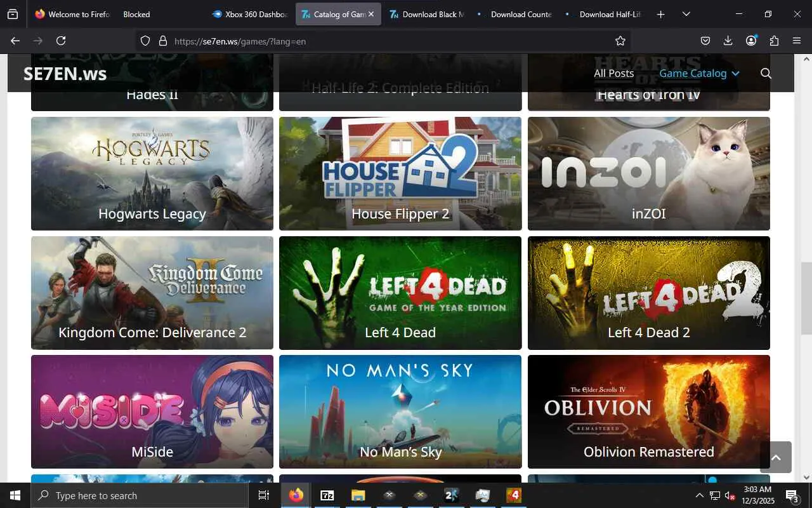Open File Explorer from the taskbar
Screen dimensions: 812x508
[358, 495]
